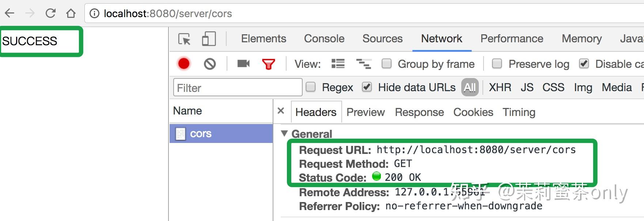
Task: Uncheck Hide data URLs
Action: pyautogui.click(x=367, y=87)
